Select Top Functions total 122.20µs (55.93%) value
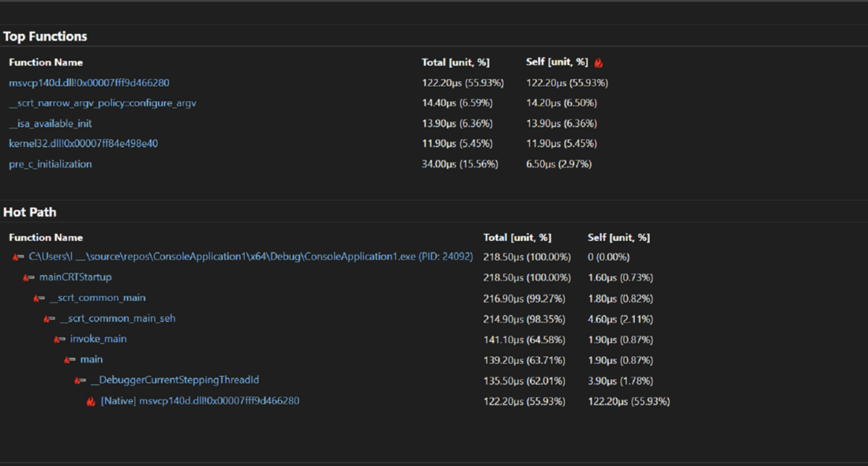Image resolution: width=868 pixels, height=466 pixels. click(x=463, y=83)
